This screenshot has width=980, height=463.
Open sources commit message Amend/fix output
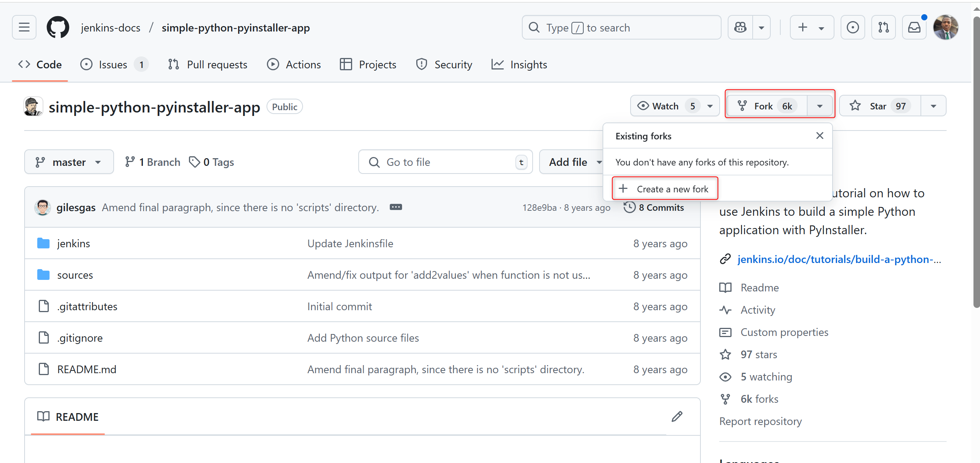coord(449,275)
